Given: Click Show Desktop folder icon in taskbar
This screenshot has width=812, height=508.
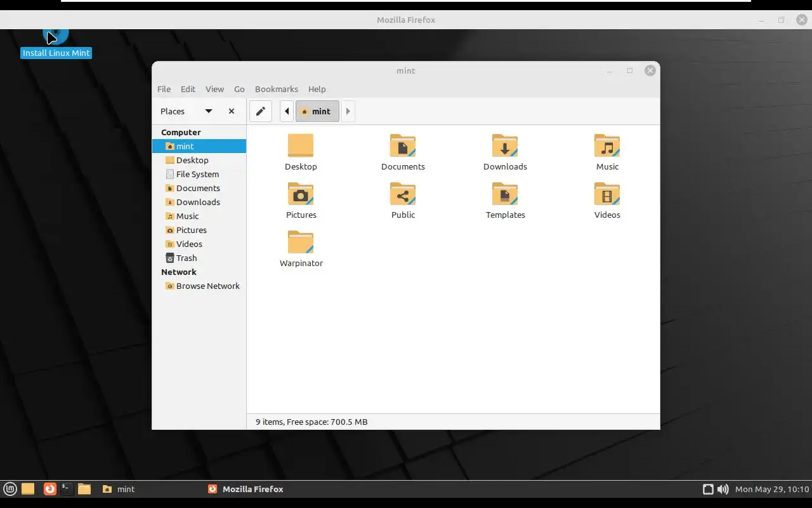Looking at the screenshot, I should (28, 489).
